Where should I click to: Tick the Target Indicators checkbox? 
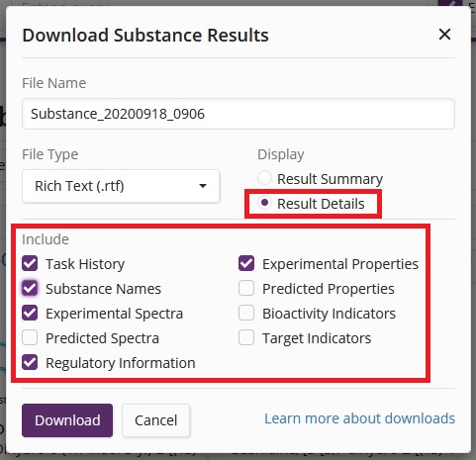click(246, 337)
